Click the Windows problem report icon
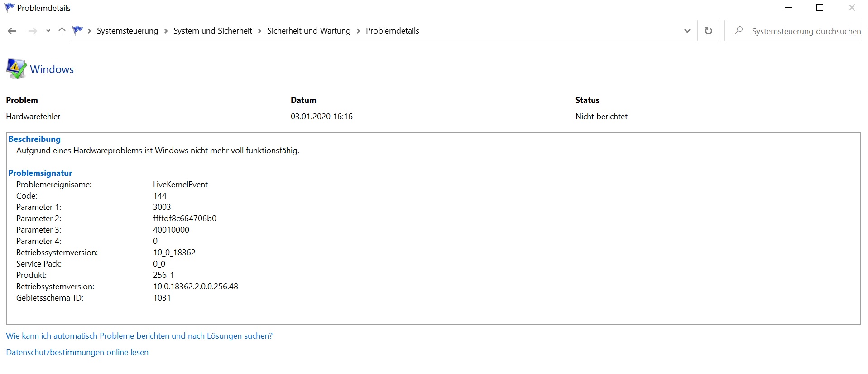This screenshot has width=868, height=374. [16, 69]
